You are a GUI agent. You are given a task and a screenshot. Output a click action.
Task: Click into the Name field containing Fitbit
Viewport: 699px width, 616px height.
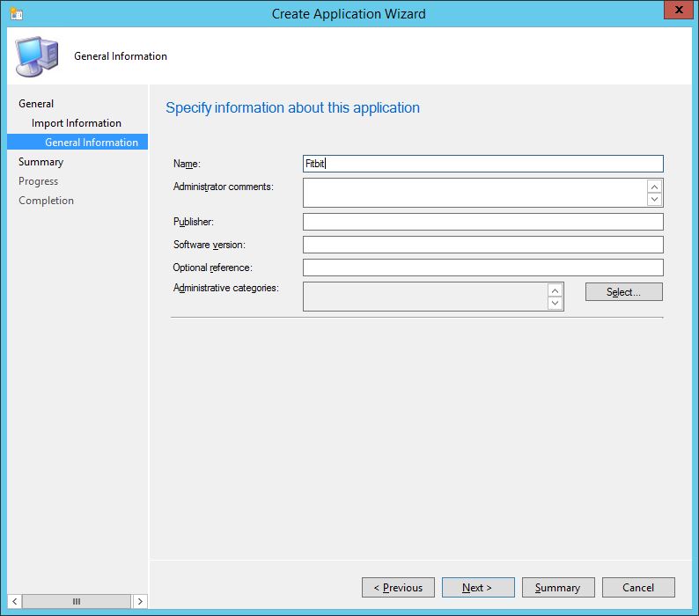coord(482,164)
